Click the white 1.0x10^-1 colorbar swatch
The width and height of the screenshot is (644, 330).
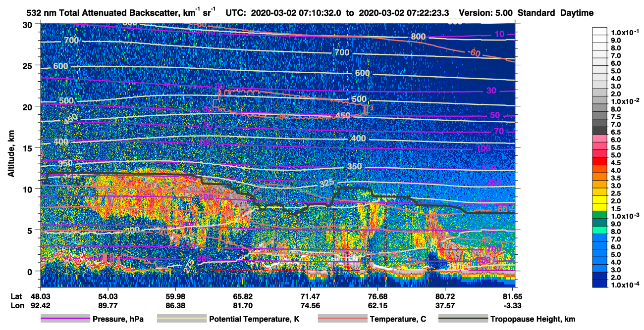600,31
